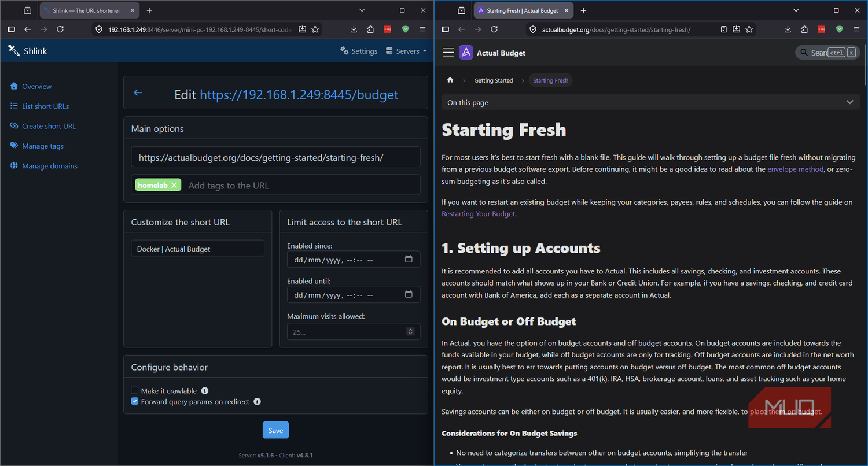The image size is (868, 466).
Task: Click the home icon in the breadcrumb
Action: pos(450,80)
